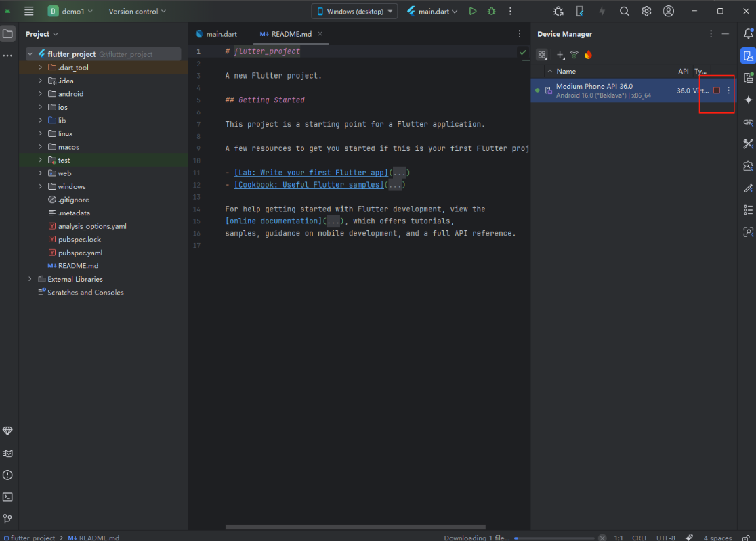Expand the lib folder
The image size is (756, 541).
41,121
